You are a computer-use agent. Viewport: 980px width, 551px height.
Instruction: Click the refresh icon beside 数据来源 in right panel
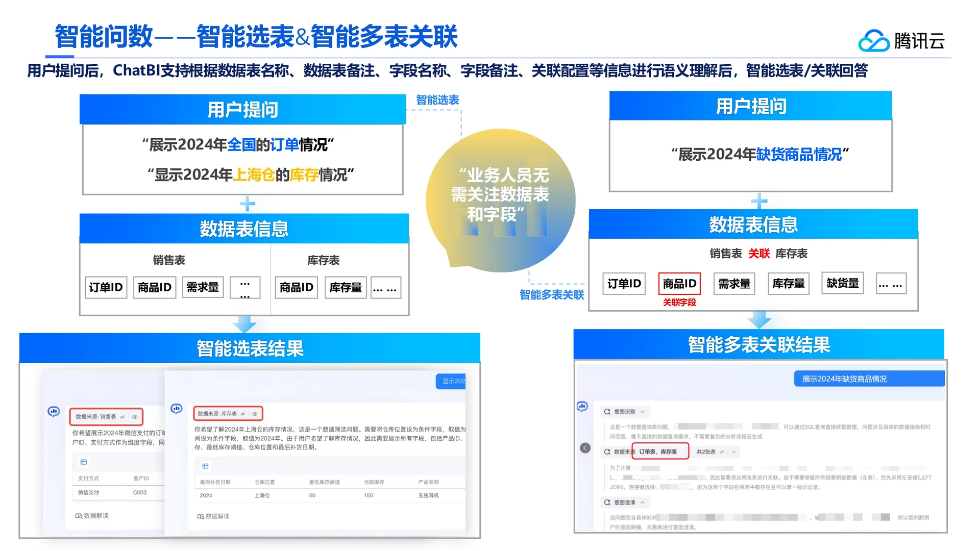(x=607, y=453)
